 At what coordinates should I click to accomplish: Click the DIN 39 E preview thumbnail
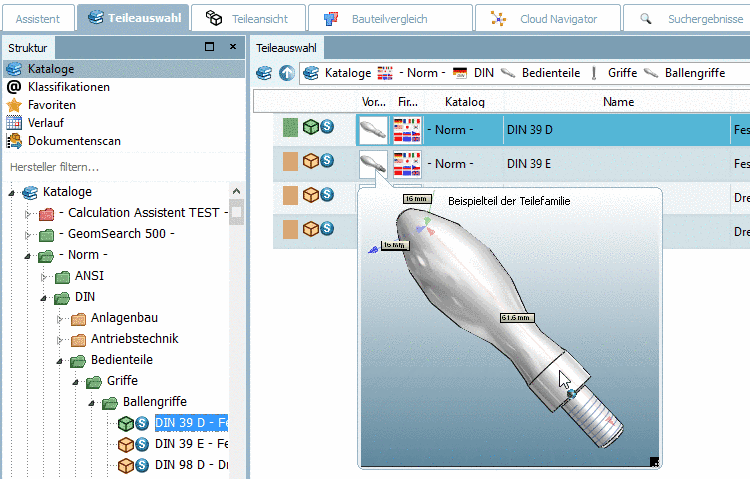[x=373, y=164]
